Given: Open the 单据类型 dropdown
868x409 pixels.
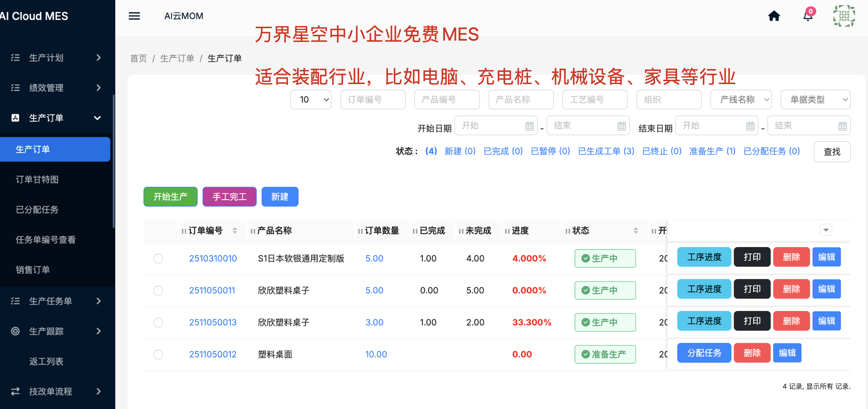Looking at the screenshot, I should click(815, 99).
